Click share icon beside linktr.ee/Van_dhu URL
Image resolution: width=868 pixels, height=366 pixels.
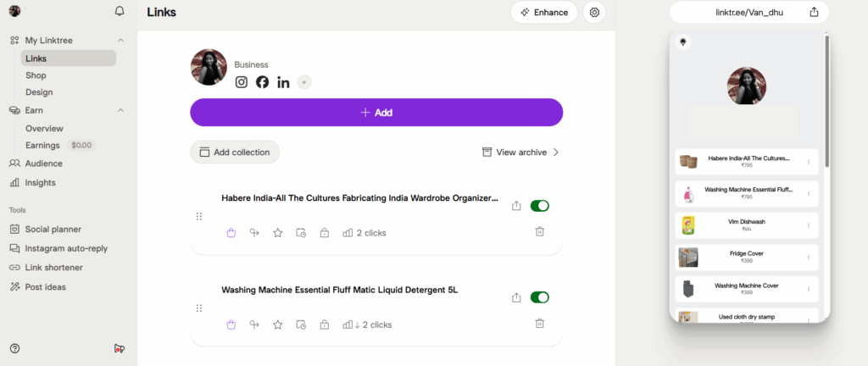click(814, 12)
